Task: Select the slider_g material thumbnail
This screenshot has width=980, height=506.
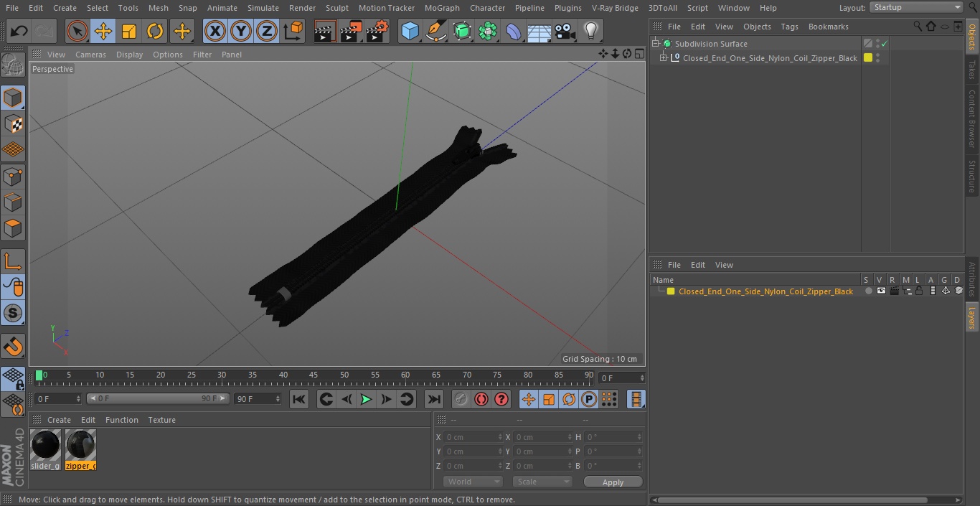Action: 45,445
